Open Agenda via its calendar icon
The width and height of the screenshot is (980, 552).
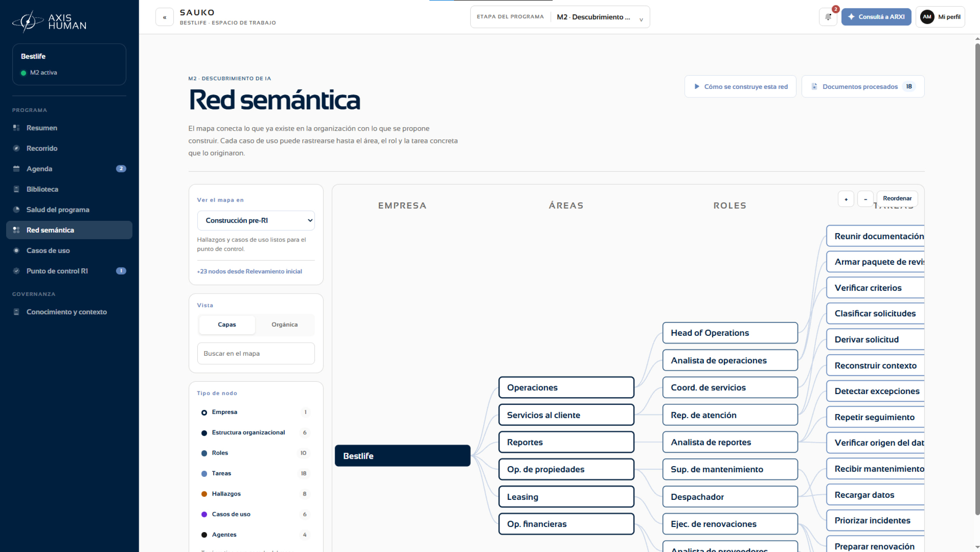pos(16,169)
